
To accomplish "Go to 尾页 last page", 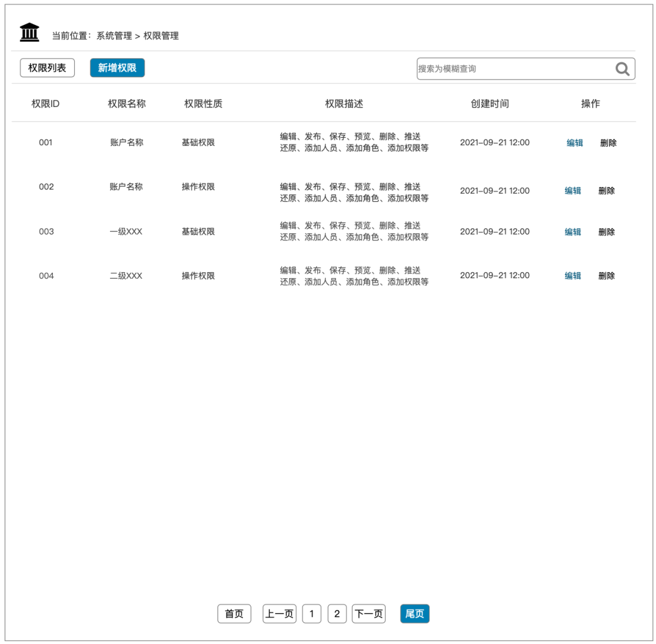I will click(x=415, y=614).
